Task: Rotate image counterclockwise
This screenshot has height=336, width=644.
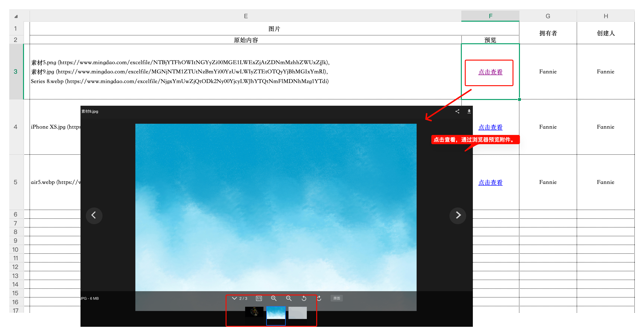Action: [x=304, y=298]
